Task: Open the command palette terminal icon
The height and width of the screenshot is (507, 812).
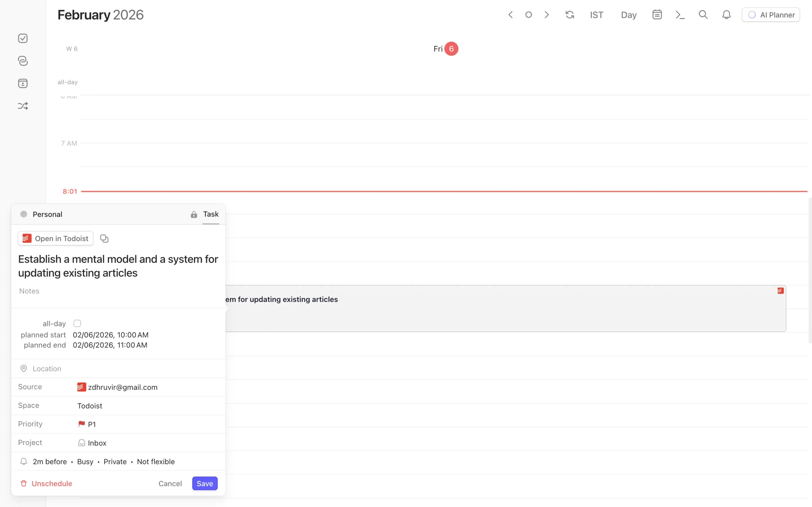Action: click(680, 15)
